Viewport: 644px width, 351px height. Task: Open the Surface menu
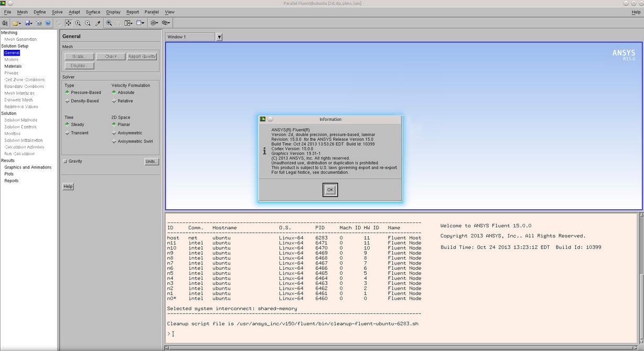pyautogui.click(x=93, y=12)
